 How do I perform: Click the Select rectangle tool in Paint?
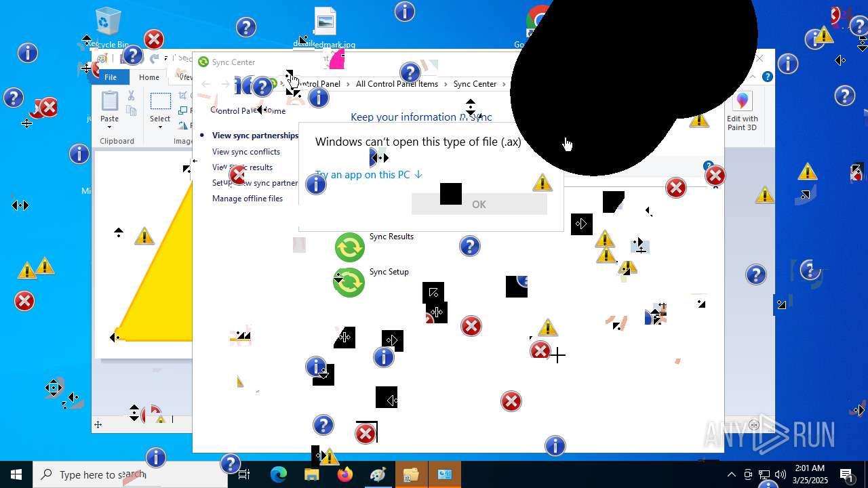point(160,102)
